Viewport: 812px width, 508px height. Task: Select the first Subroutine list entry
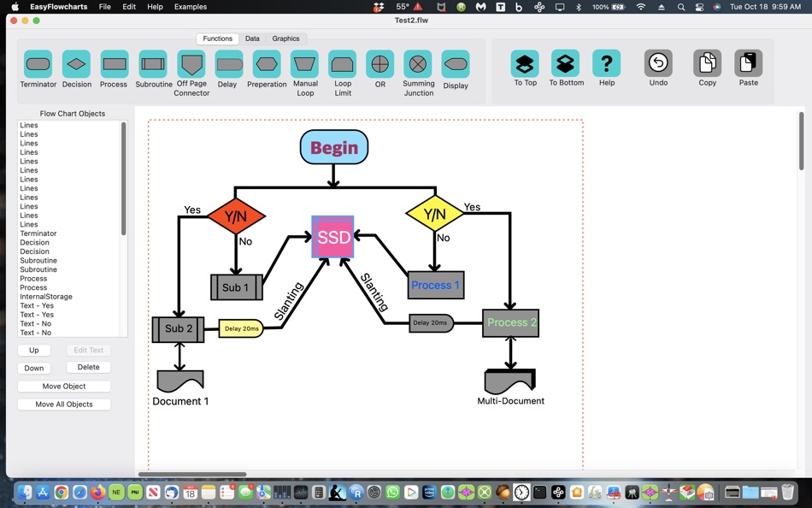69,260
